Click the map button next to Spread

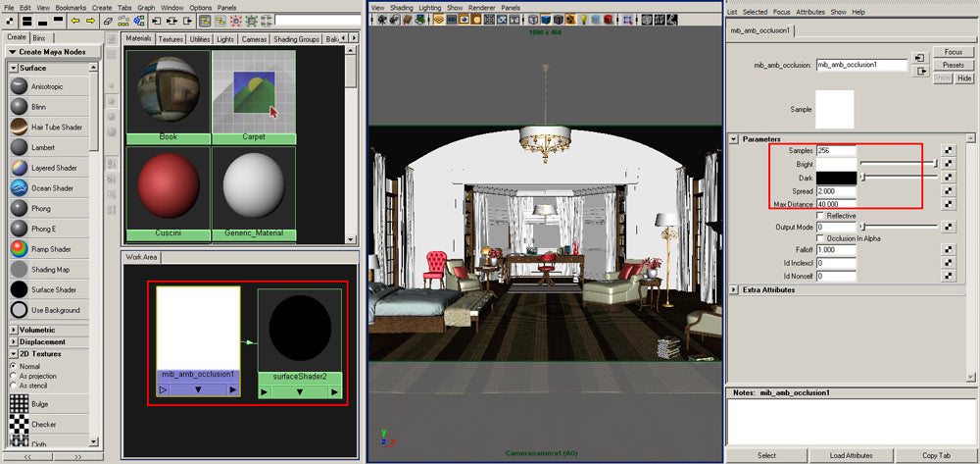(948, 190)
